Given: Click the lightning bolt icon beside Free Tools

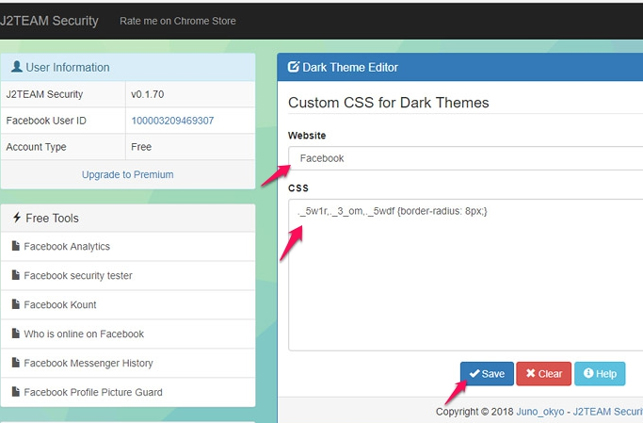Looking at the screenshot, I should point(16,218).
